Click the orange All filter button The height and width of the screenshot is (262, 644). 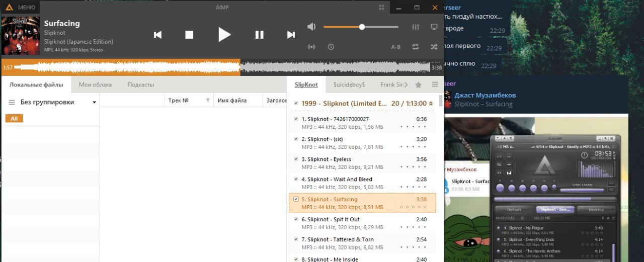click(14, 119)
